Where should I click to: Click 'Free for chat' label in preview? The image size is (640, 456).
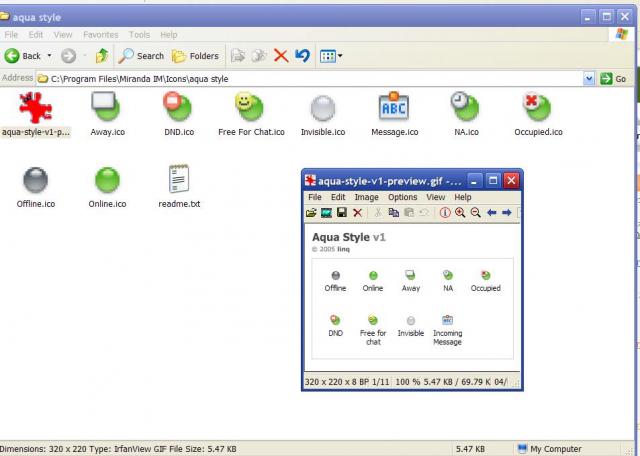coord(373,338)
